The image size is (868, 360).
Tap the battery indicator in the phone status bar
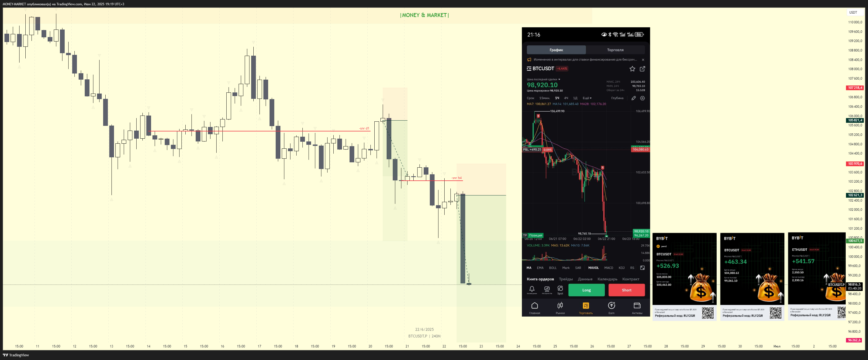pyautogui.click(x=639, y=35)
